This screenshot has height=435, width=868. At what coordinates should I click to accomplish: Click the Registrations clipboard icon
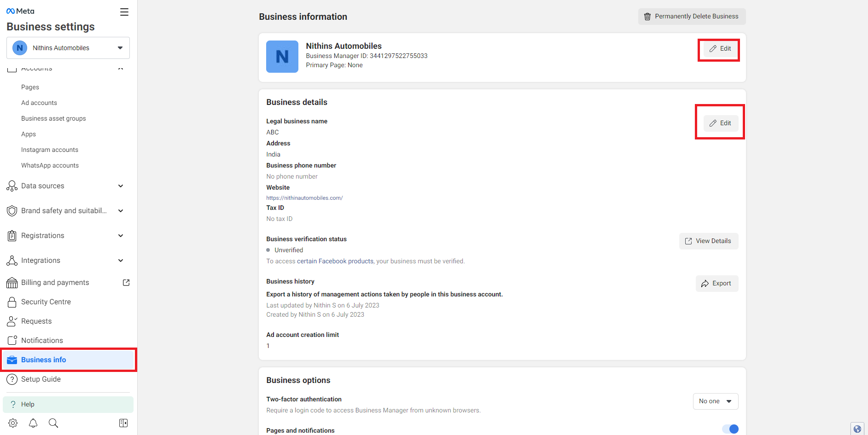click(x=12, y=236)
